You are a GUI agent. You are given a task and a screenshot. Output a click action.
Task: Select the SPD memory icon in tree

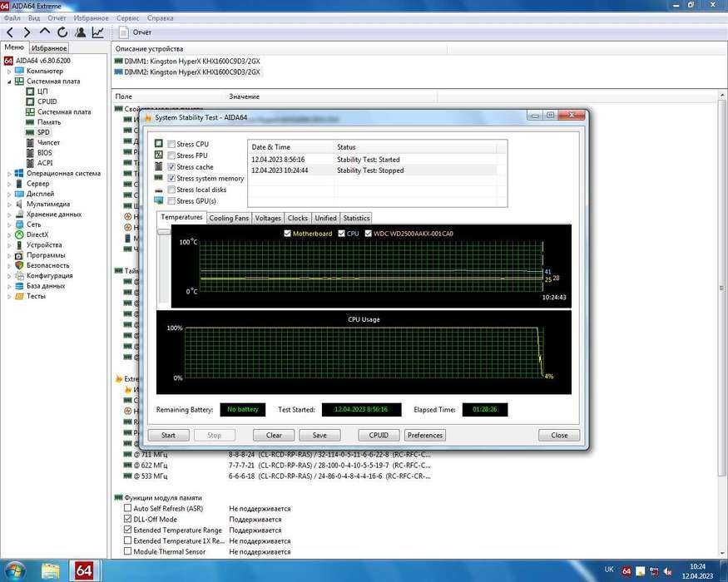click(30, 132)
